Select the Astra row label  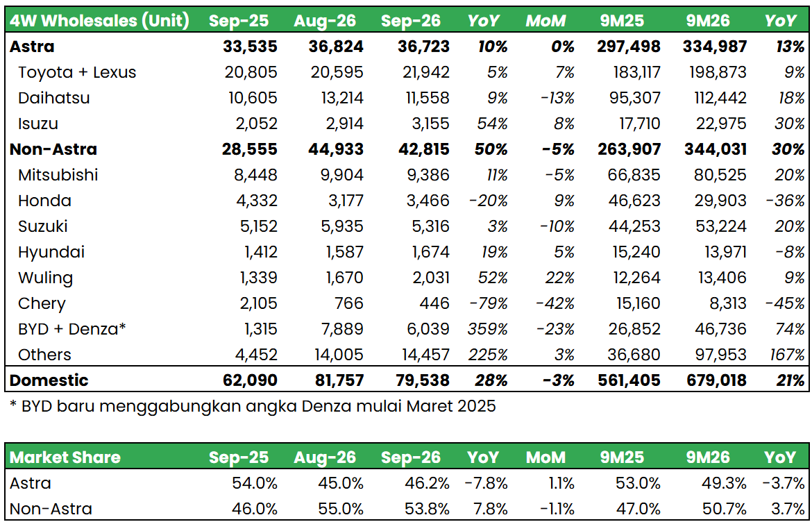pos(32,47)
